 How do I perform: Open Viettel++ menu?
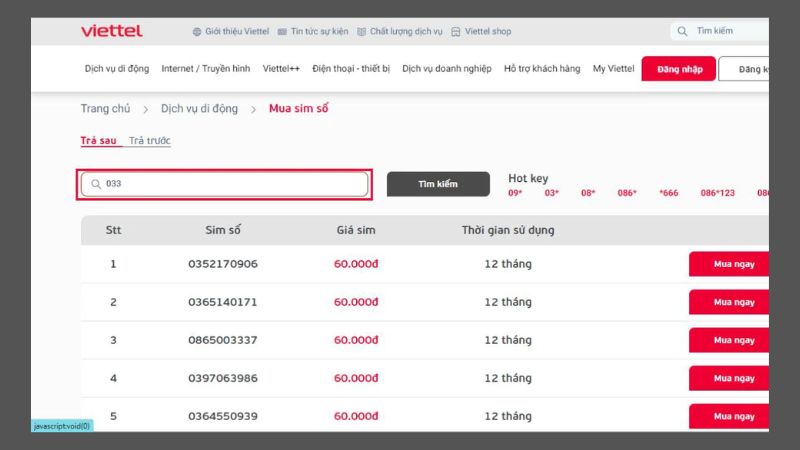[281, 68]
